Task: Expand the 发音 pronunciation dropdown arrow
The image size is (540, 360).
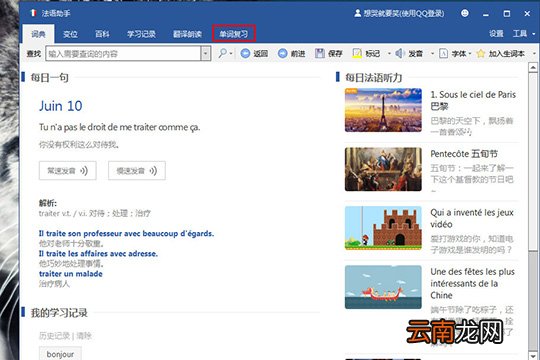Action: [432, 54]
